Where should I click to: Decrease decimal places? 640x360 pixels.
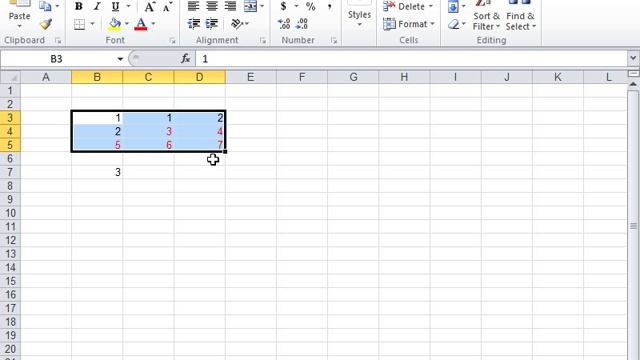tap(302, 24)
